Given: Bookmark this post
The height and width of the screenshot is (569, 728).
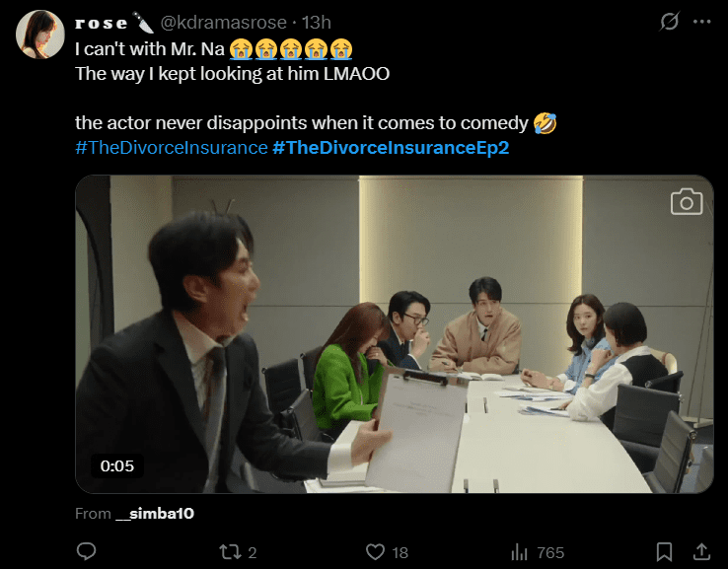Looking at the screenshot, I should (666, 551).
